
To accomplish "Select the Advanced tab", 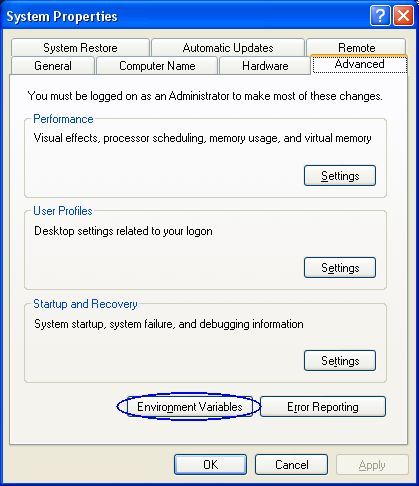I will tap(359, 64).
